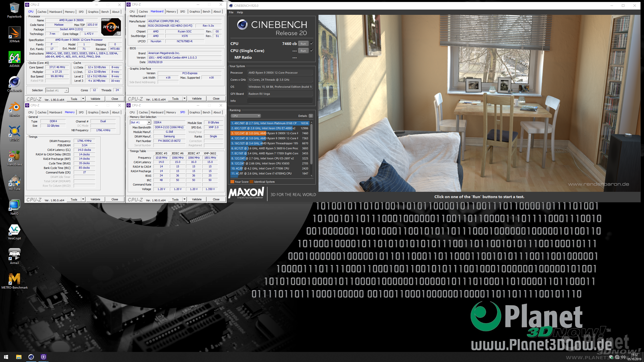Viewport: 644px width, 362px height.
Task: Click the MAXON logo
Action: tap(246, 193)
